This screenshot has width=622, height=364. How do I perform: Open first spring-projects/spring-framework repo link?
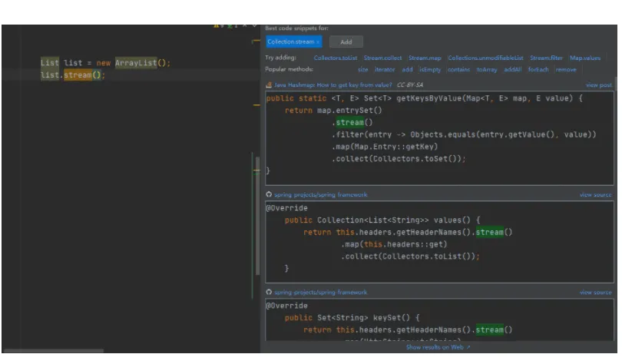[x=320, y=195]
